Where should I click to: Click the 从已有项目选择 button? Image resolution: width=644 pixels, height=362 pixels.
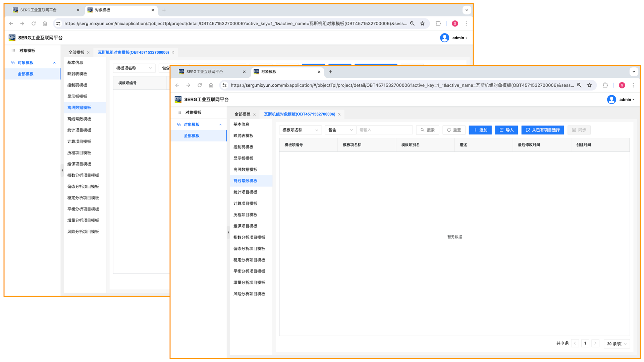[542, 130]
